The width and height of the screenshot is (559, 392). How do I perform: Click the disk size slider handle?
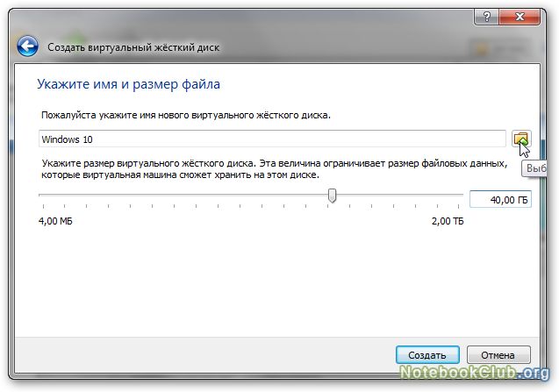[332, 196]
